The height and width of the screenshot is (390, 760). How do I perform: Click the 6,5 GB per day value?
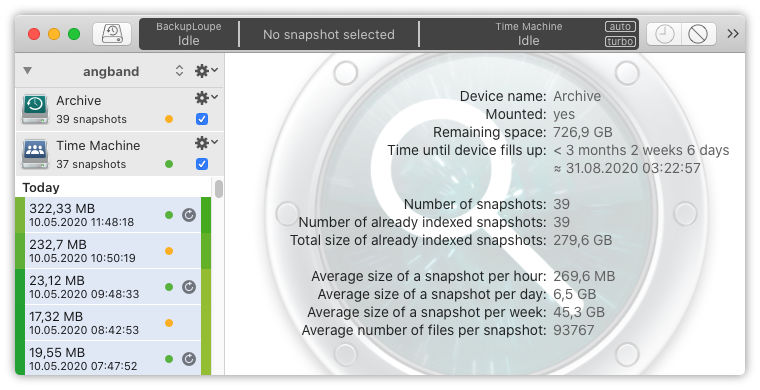click(574, 294)
